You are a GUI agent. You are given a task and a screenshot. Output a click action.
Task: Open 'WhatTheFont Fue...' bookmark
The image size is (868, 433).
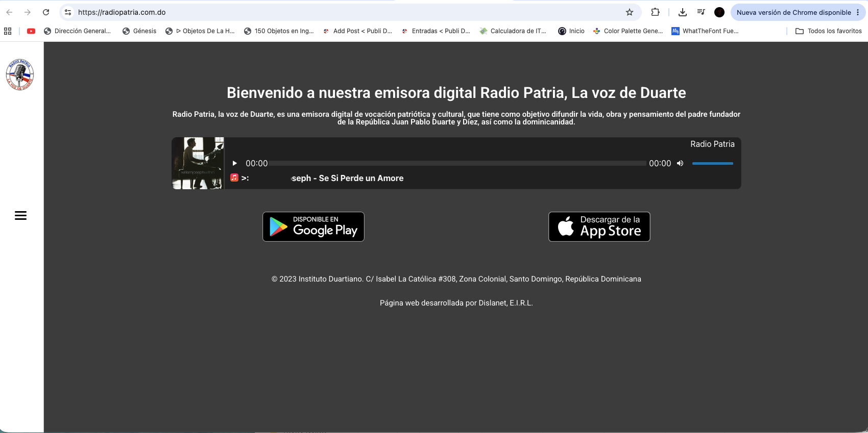click(x=705, y=31)
